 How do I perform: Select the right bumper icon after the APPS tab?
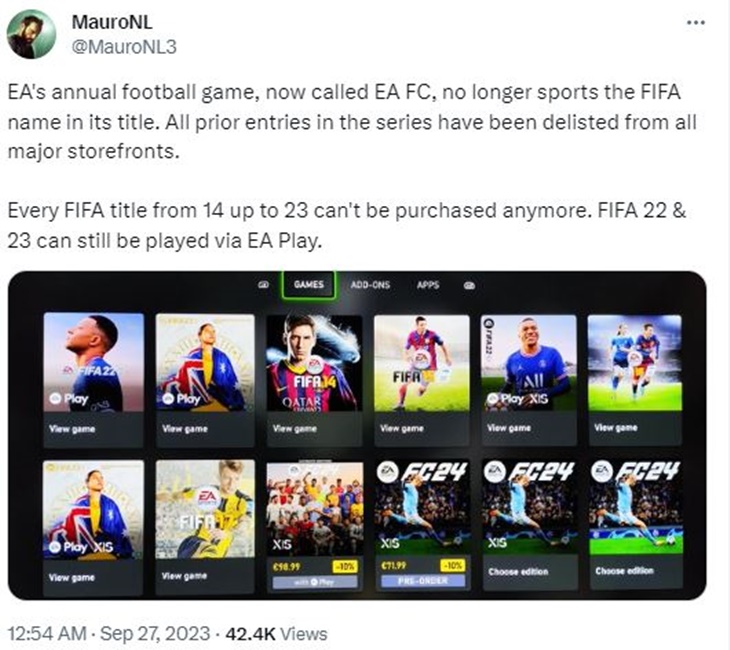[x=469, y=285]
